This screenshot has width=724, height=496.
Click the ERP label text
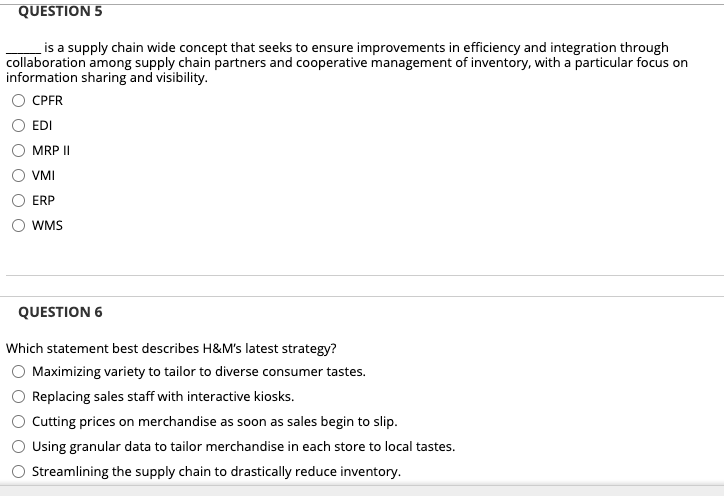coord(43,200)
